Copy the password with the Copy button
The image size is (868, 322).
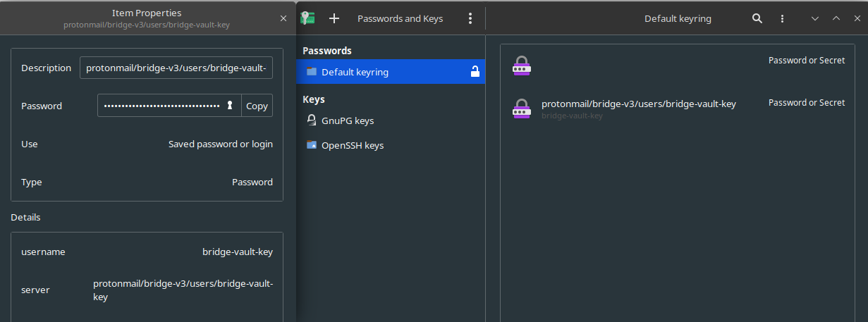point(257,106)
